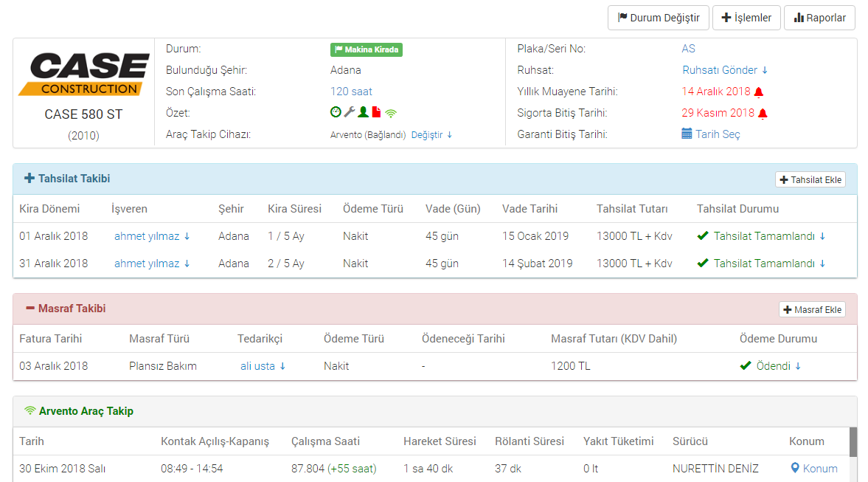Click the 13000 TL + Kdv amount, 14 Şubat row
868x482 pixels.
click(x=634, y=264)
